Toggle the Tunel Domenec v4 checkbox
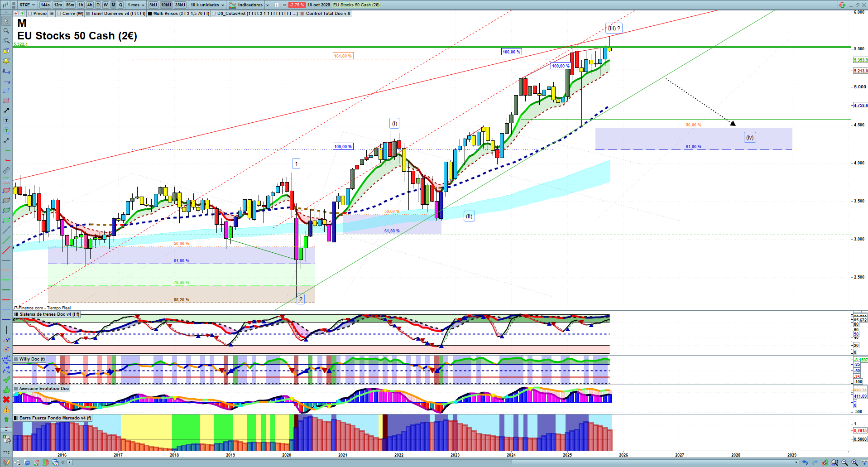This screenshot has height=467, width=868. coord(88,14)
